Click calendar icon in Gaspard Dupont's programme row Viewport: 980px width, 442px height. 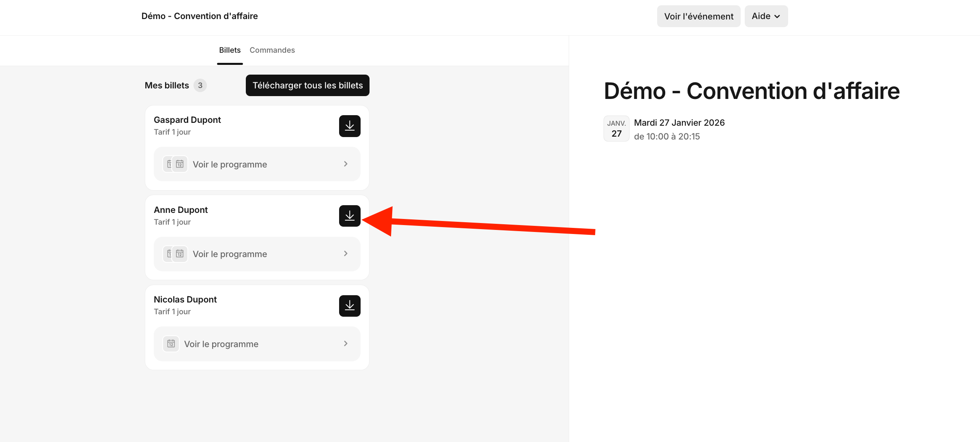click(180, 164)
